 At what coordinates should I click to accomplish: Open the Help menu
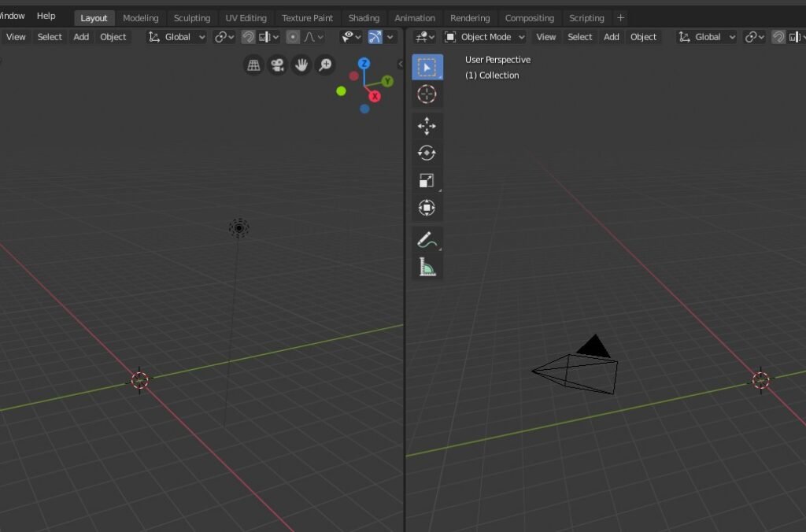[x=46, y=16]
